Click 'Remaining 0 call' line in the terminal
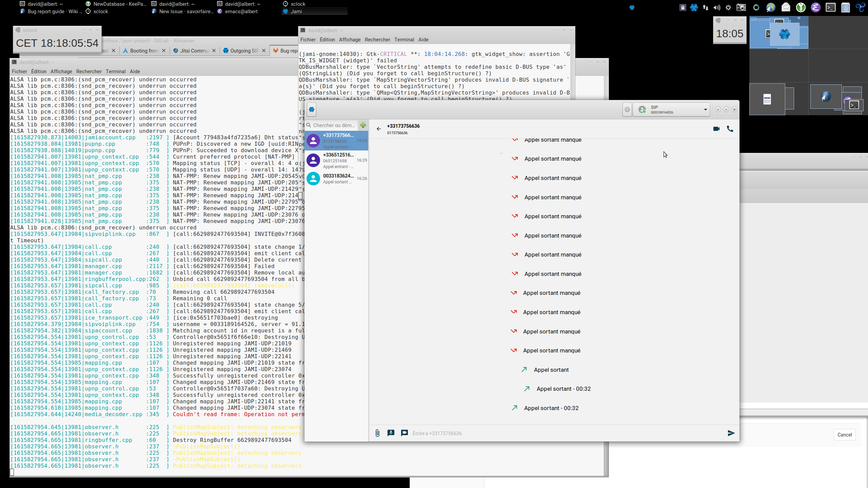 point(200,298)
